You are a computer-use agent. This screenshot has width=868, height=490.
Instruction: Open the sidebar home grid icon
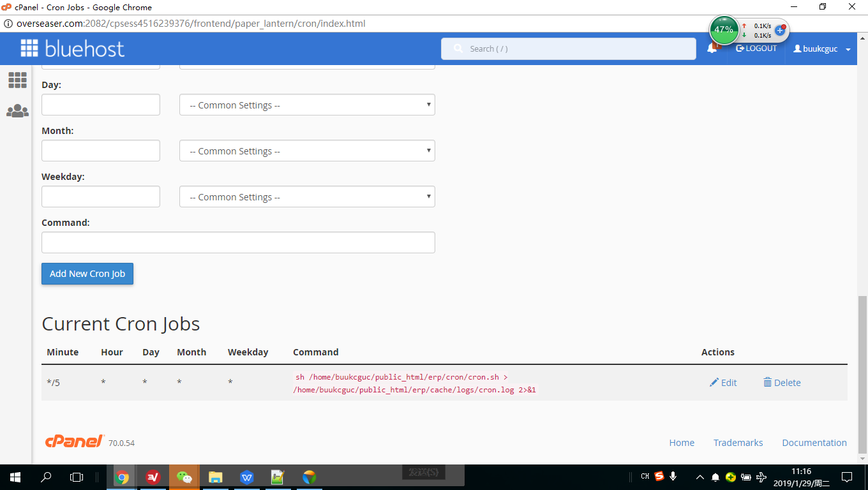(17, 80)
